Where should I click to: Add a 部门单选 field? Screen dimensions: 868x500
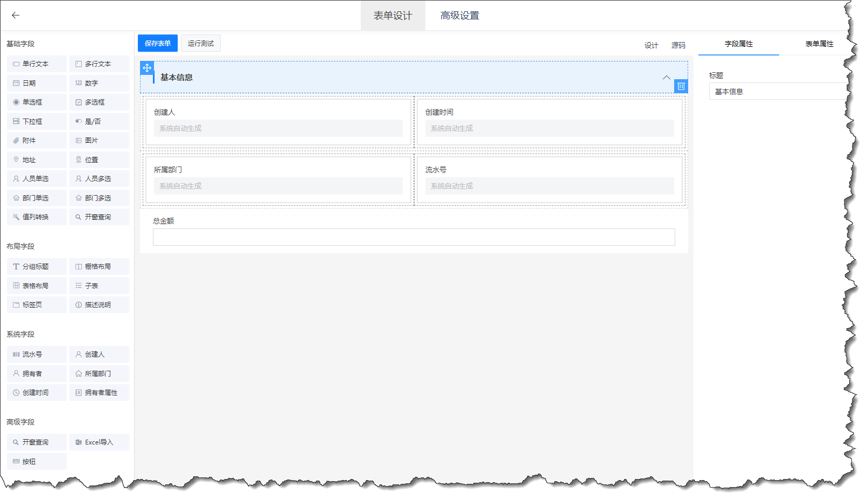pyautogui.click(x=37, y=198)
